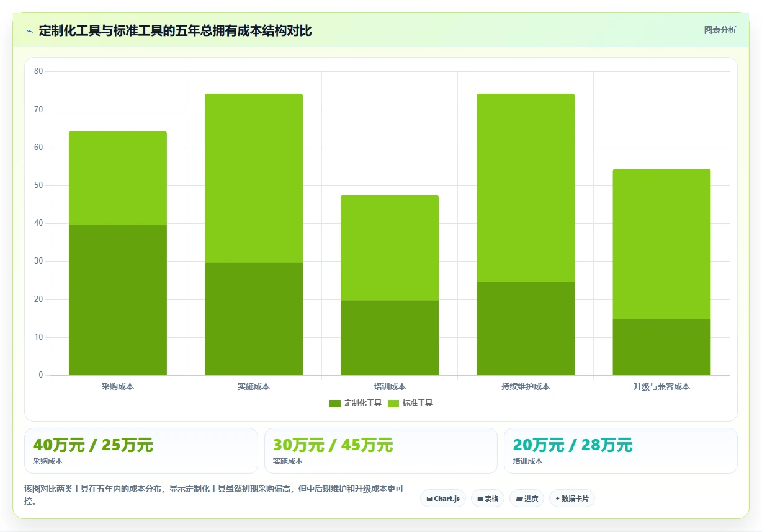This screenshot has width=762, height=532.
Task: Click the dark green 定制化工具 legend swatch
Action: click(x=335, y=404)
